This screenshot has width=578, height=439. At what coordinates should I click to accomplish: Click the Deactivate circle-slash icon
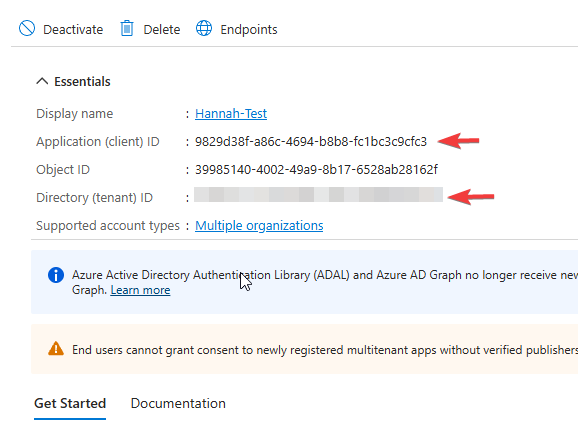27,28
